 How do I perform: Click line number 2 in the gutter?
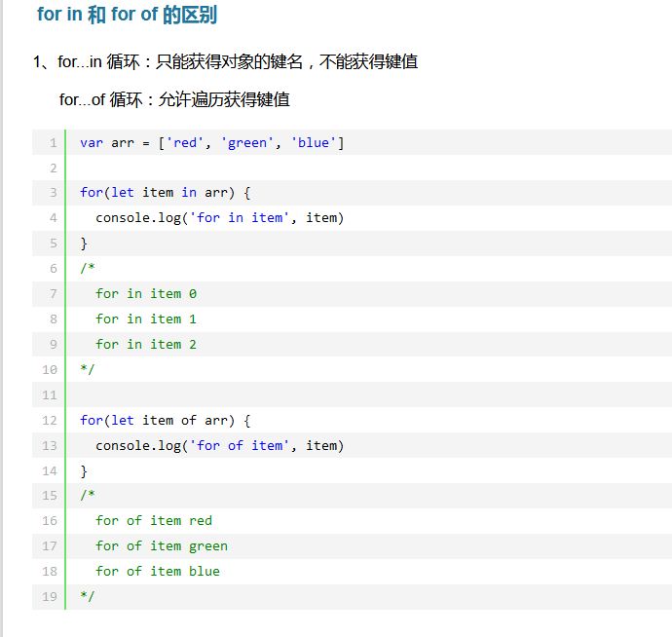54,169
